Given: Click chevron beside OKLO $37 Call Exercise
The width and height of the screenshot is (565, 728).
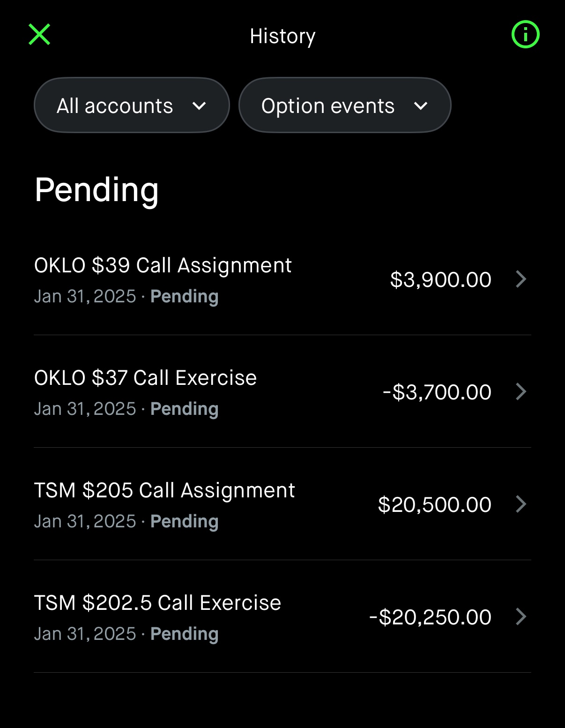Looking at the screenshot, I should pyautogui.click(x=521, y=392).
